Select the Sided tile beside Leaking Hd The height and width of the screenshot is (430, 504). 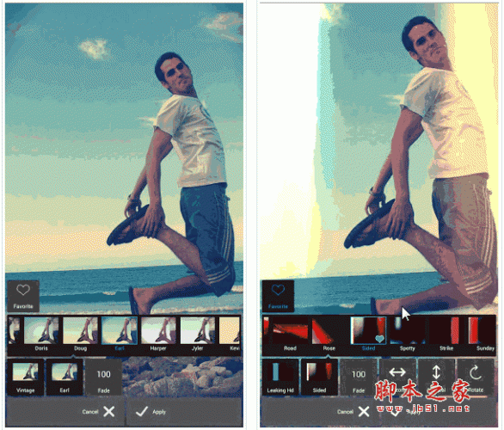(x=319, y=378)
